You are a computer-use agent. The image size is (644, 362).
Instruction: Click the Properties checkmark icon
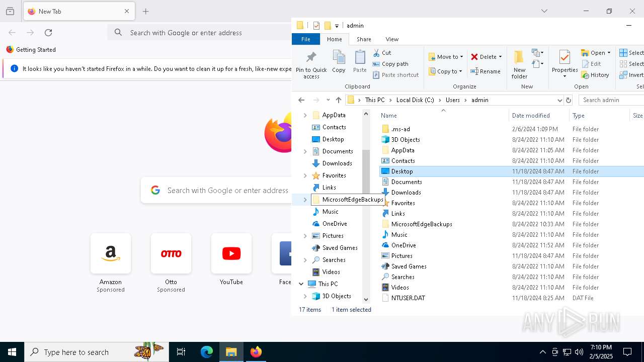565,57
